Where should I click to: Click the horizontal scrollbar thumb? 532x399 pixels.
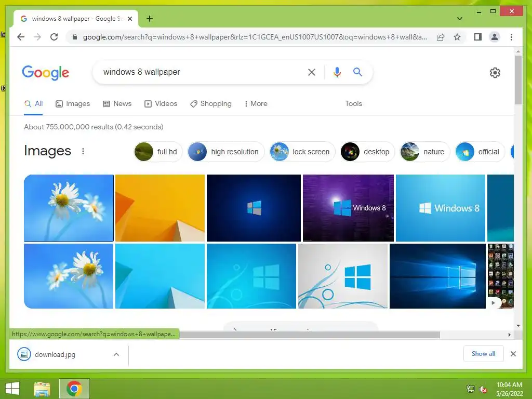(x=310, y=335)
